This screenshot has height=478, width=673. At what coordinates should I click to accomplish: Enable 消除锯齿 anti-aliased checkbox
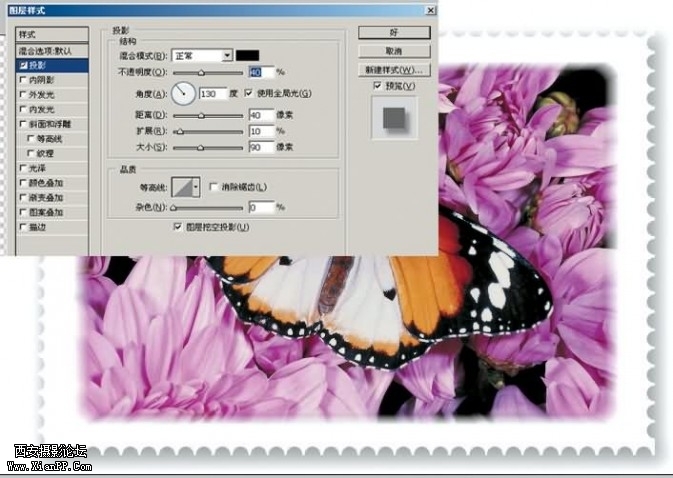point(213,187)
